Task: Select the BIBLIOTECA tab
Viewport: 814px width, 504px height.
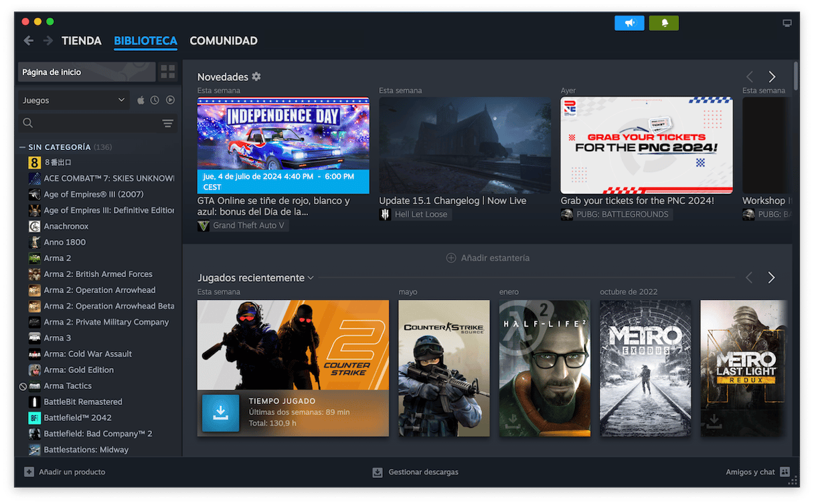Action: pyautogui.click(x=145, y=41)
